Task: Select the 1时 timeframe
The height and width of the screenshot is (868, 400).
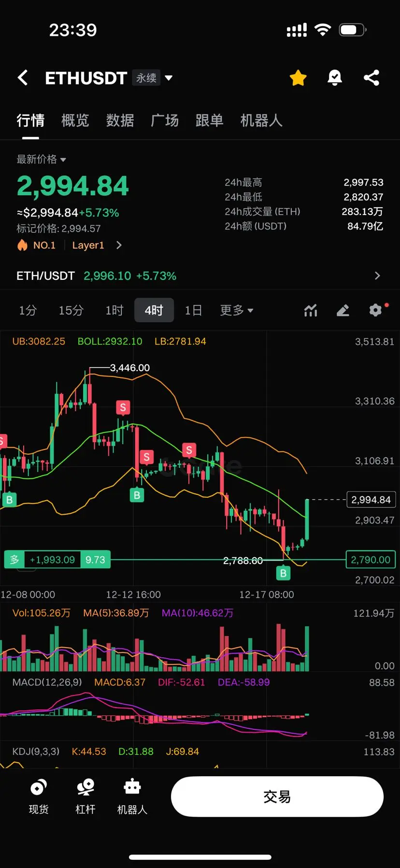Action: click(114, 310)
